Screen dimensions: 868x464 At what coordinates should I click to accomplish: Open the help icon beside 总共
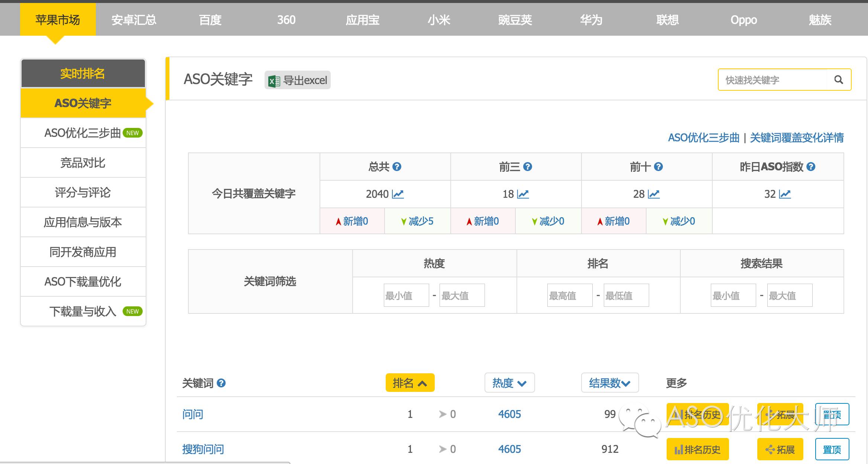(x=397, y=167)
